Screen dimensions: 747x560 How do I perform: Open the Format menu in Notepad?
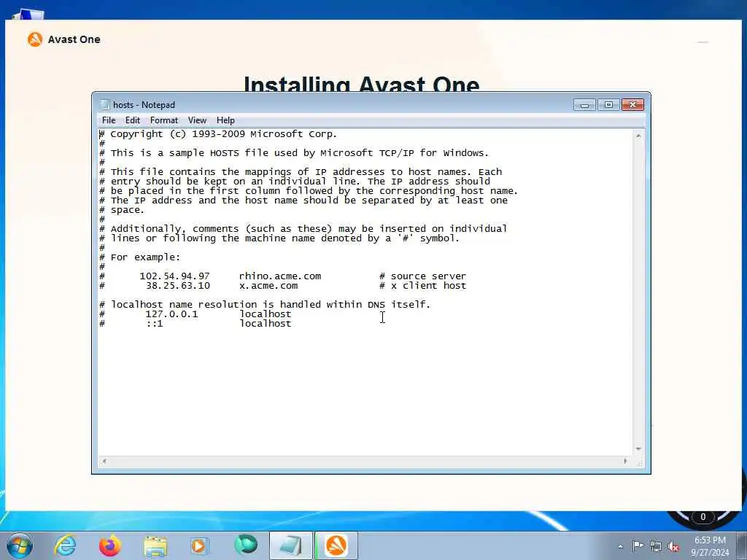164,120
